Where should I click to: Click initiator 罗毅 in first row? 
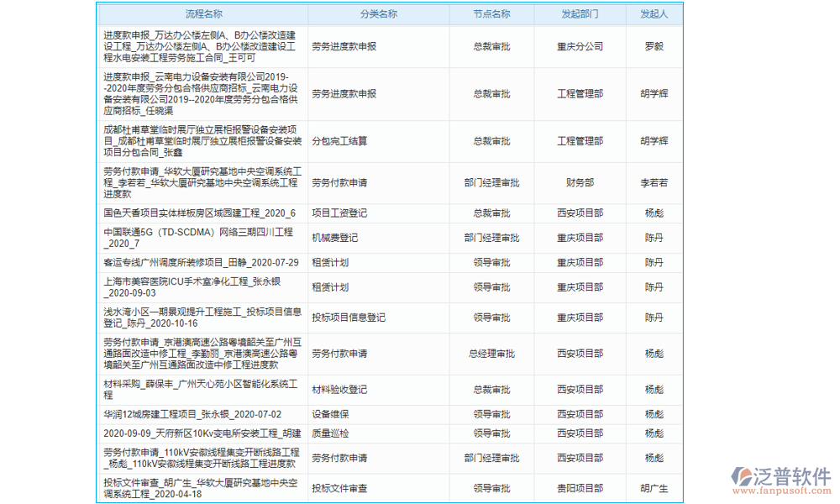click(x=654, y=47)
